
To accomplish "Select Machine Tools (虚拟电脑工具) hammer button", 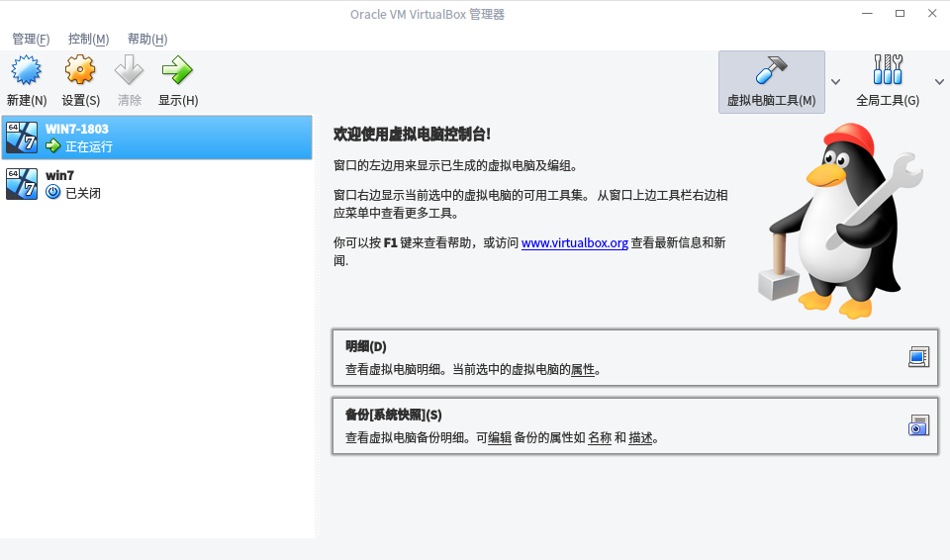I will pyautogui.click(x=771, y=82).
